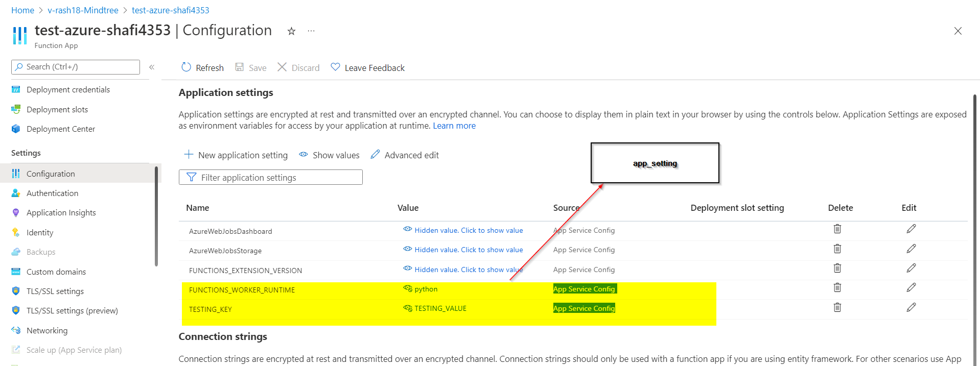
Task: Delete the AzureWebJobsDashboard setting via trash icon
Action: click(837, 229)
